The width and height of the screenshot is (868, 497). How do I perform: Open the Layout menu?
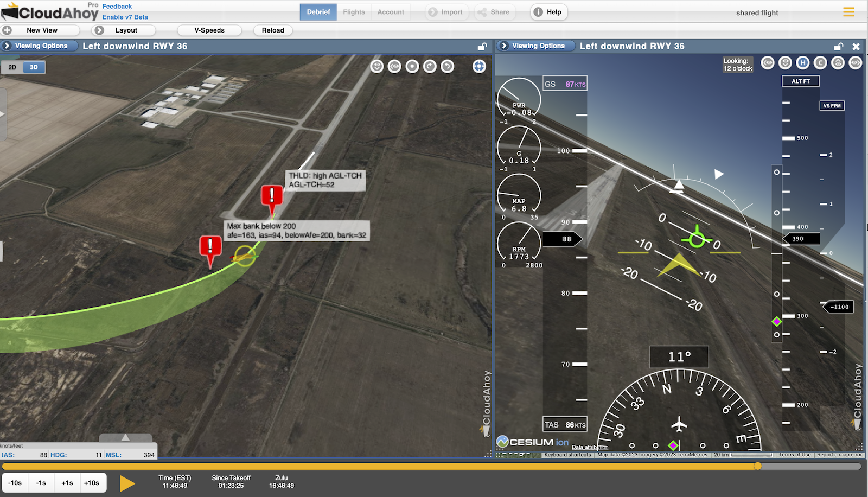(x=124, y=30)
